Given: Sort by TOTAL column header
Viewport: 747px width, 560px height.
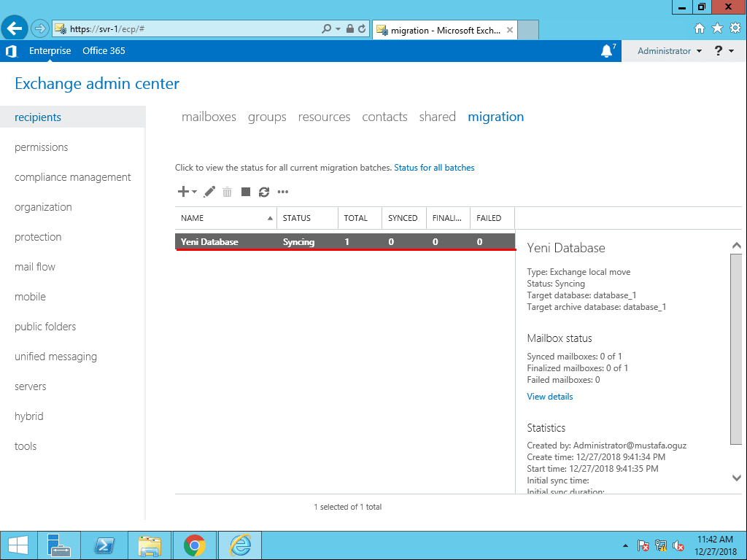Looking at the screenshot, I should (x=360, y=218).
